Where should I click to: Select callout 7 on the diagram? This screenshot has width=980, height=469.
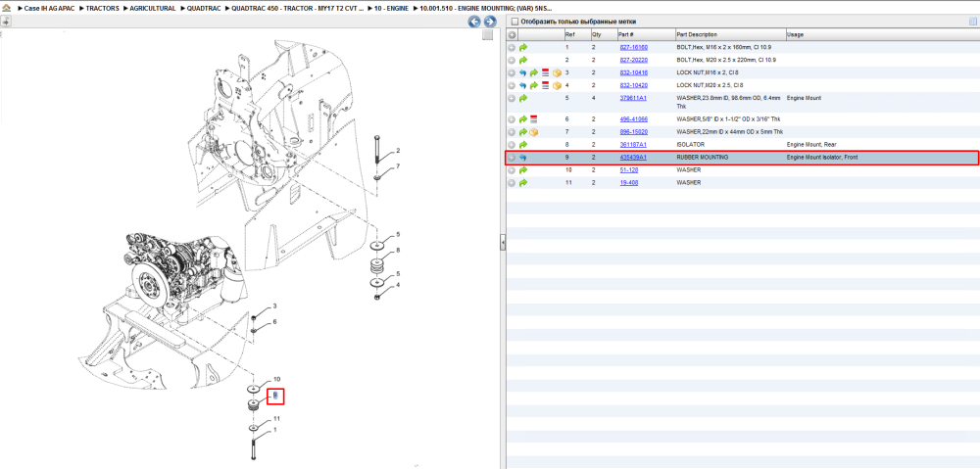coord(398,166)
